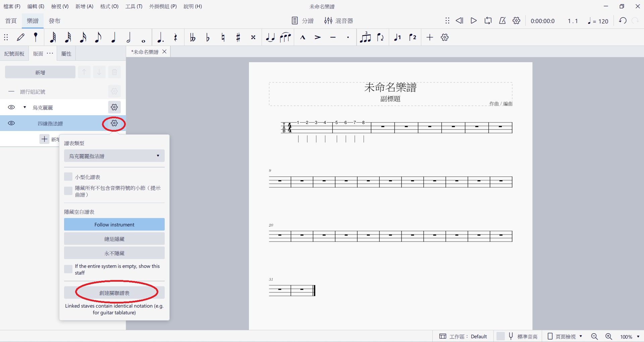Click the 總是隱藏 button
This screenshot has height=342, width=644.
pos(114,239)
